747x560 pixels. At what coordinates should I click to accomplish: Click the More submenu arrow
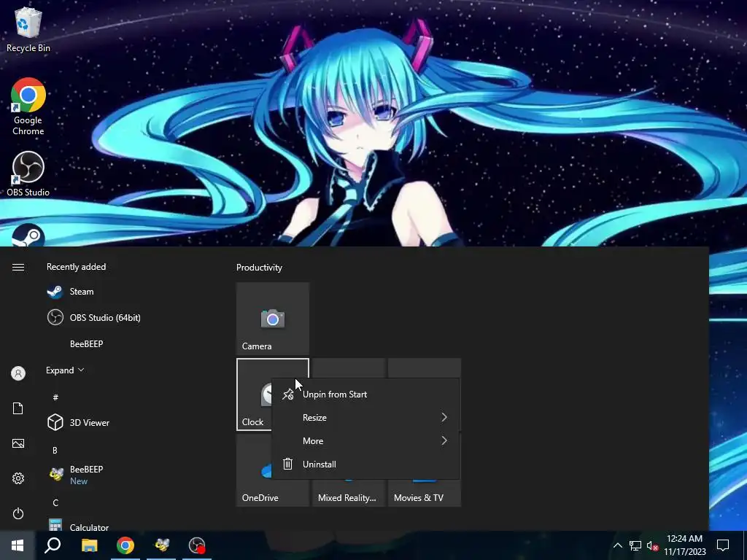[x=444, y=441]
